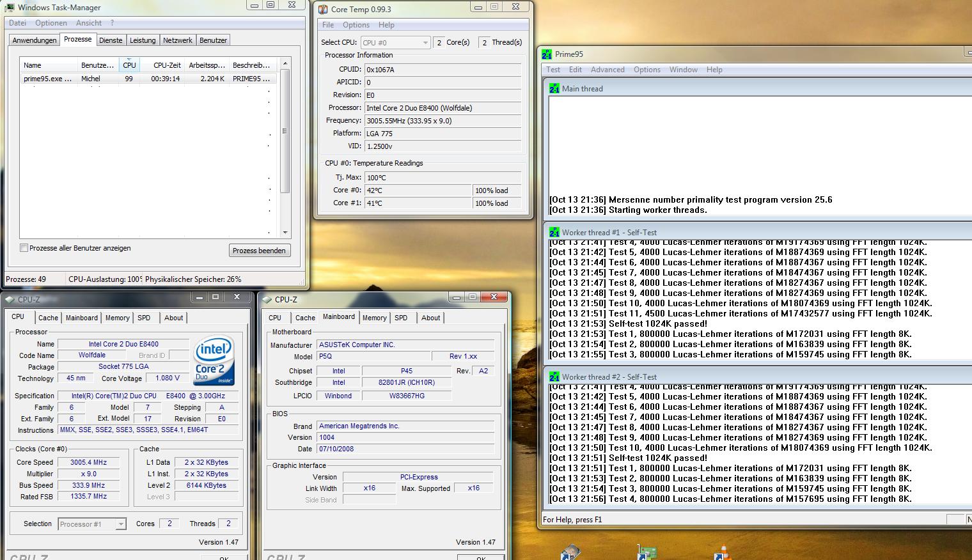Open the Advanced menu in Prime95
972x560 pixels.
point(607,70)
